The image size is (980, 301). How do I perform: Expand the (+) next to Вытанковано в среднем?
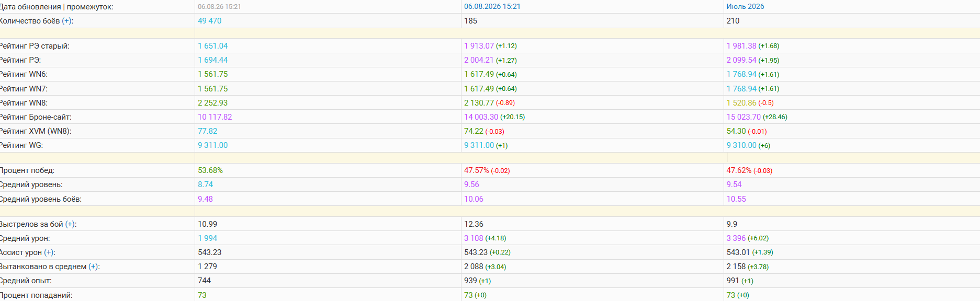click(93, 267)
